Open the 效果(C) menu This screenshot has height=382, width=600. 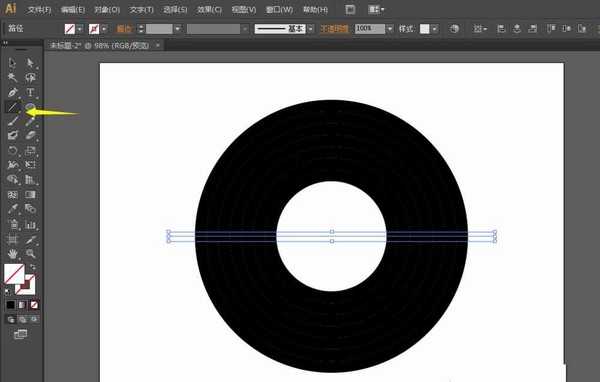pyautogui.click(x=209, y=10)
